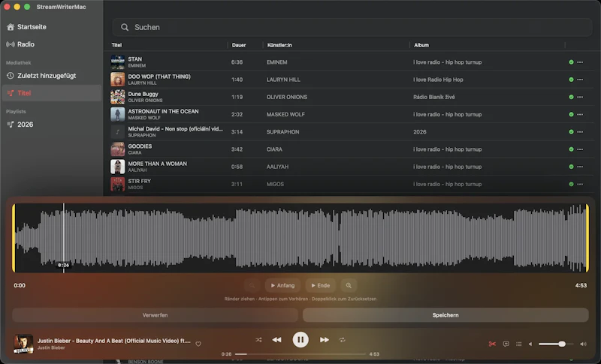Zoom in the waveform view
Screen dimensions: 601x364
[349, 285]
